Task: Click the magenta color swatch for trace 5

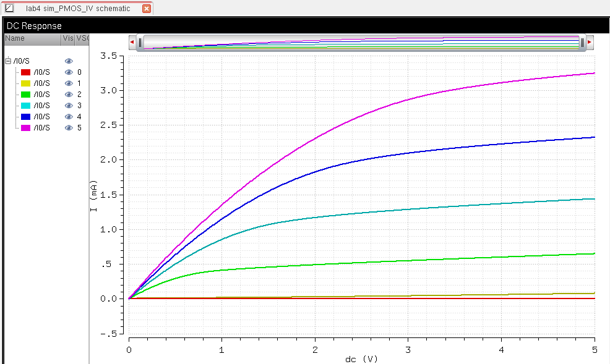Action: click(25, 128)
